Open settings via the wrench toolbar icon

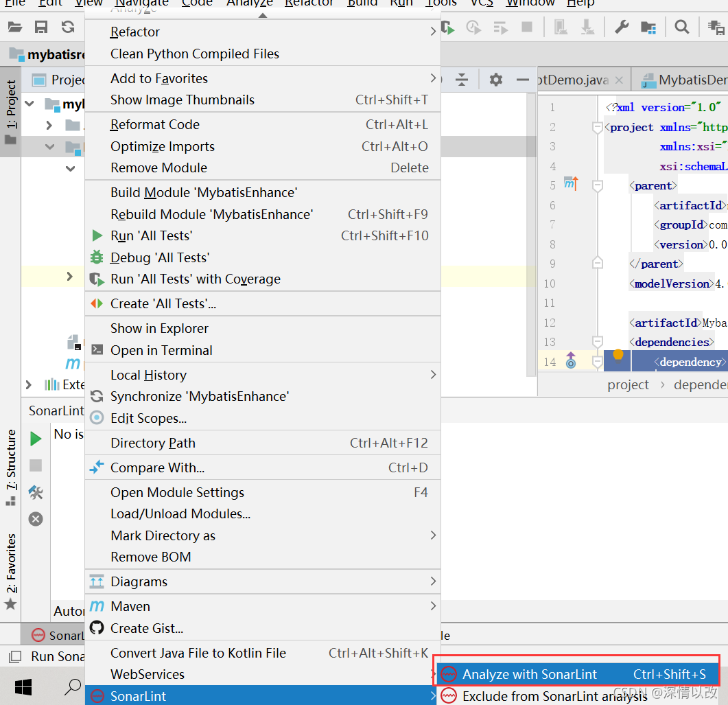coord(622,27)
